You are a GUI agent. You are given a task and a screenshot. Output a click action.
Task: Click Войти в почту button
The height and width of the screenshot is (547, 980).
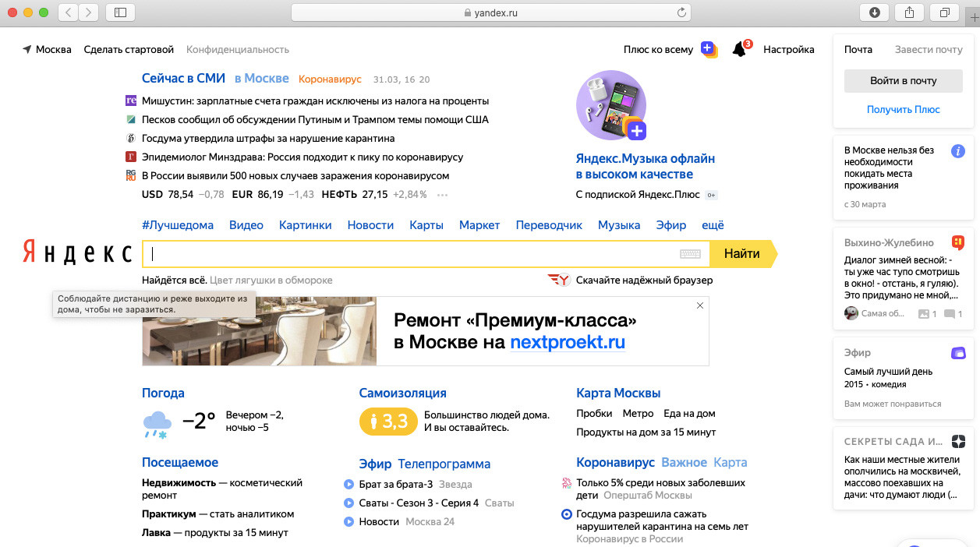pos(904,80)
